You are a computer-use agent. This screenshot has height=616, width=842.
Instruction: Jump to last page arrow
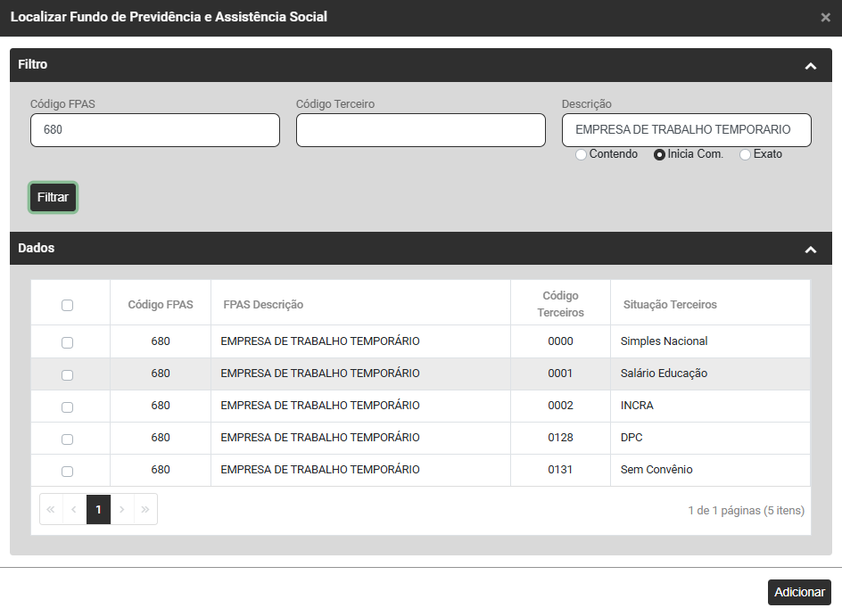[x=145, y=509]
